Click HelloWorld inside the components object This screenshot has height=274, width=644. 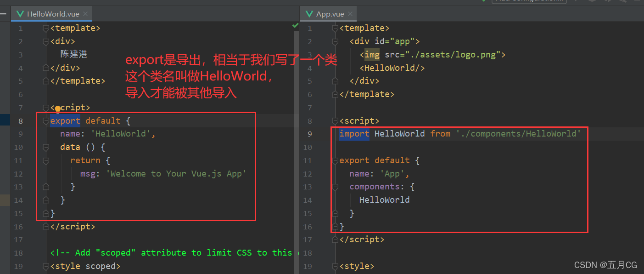coord(384,200)
